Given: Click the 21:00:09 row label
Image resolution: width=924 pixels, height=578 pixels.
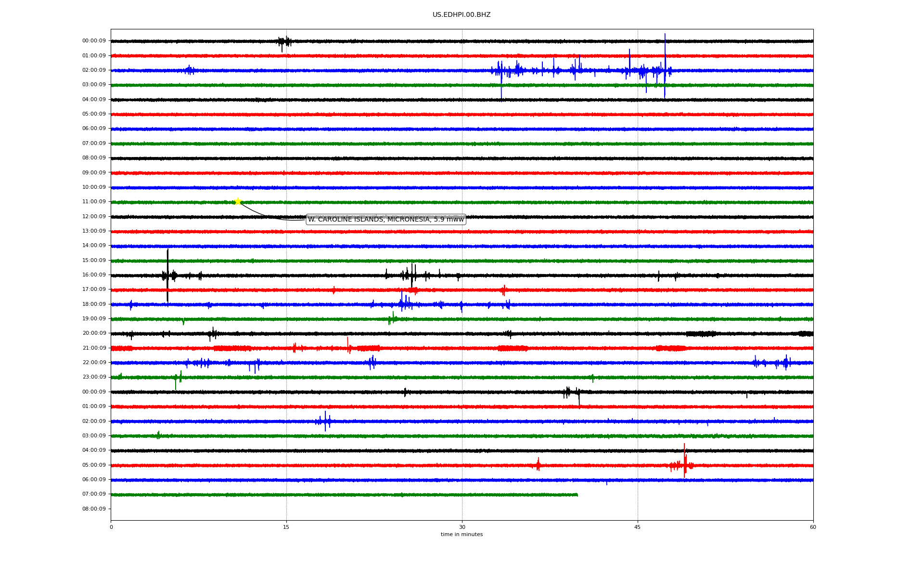Looking at the screenshot, I should [x=94, y=348].
